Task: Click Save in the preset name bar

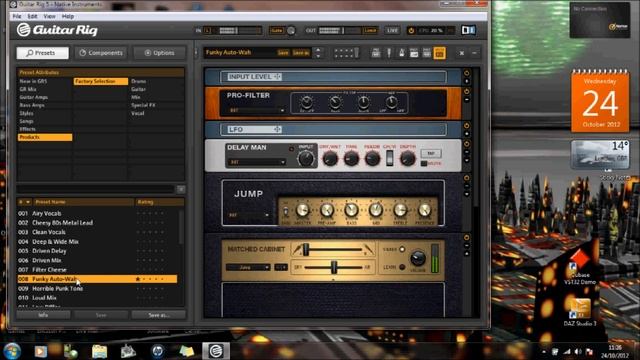Action: 283,53
